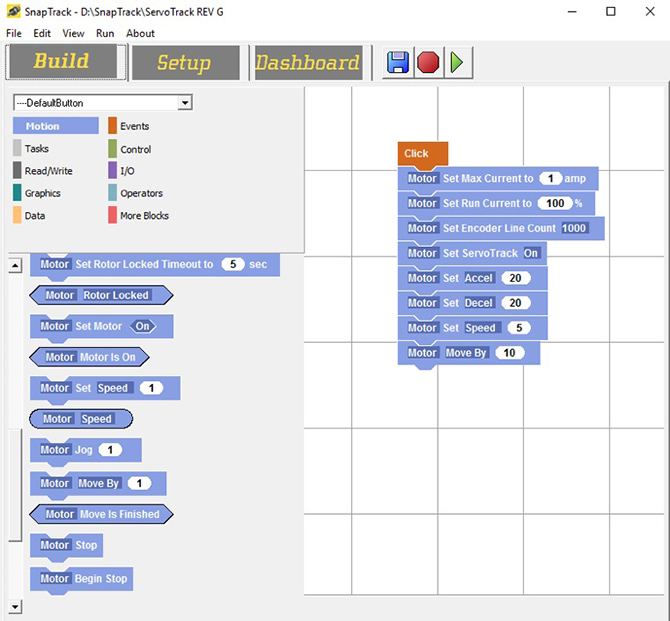
Task: Select the More Blocks category
Action: click(x=138, y=215)
